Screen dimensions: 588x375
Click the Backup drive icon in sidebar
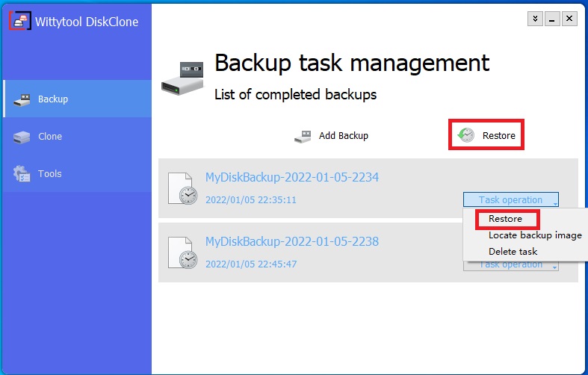coord(22,100)
